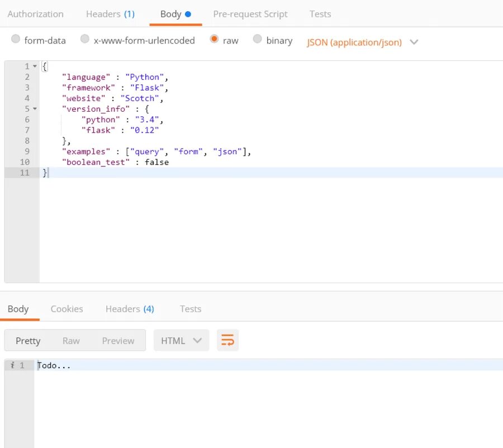
Task: Collapse the JSON root object fold on line 1
Action: 35,66
